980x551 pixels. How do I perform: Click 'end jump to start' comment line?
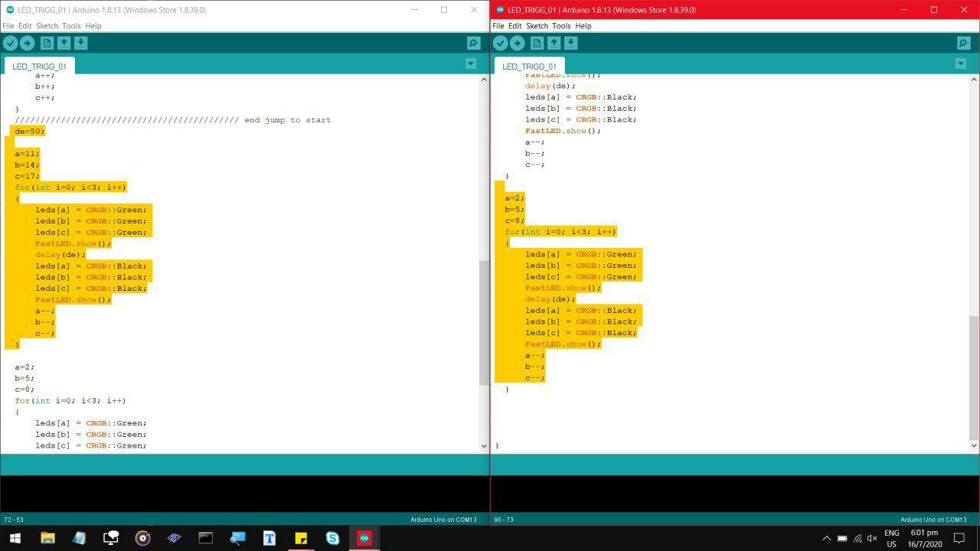point(173,120)
